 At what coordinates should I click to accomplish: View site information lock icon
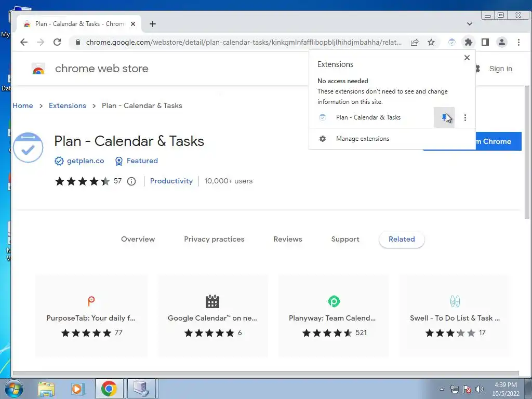click(78, 42)
